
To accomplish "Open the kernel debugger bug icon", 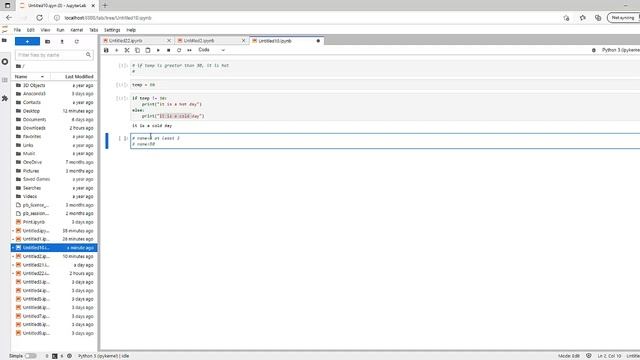I will [x=593, y=50].
